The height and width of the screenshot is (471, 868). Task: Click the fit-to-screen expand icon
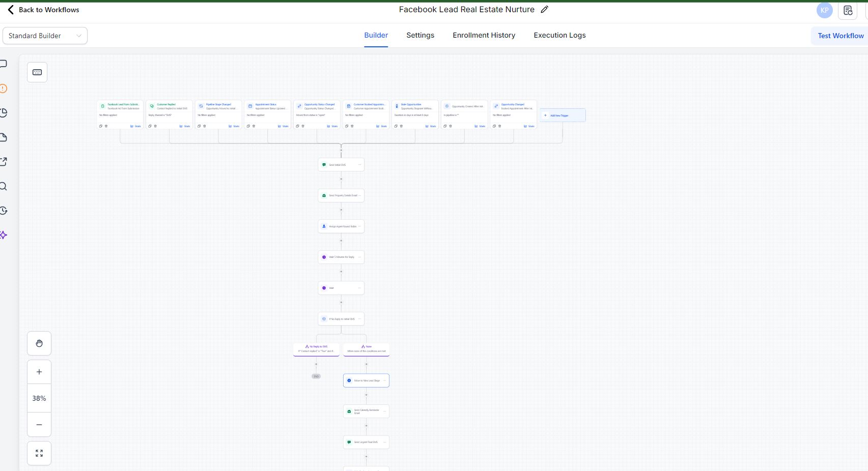pos(39,453)
